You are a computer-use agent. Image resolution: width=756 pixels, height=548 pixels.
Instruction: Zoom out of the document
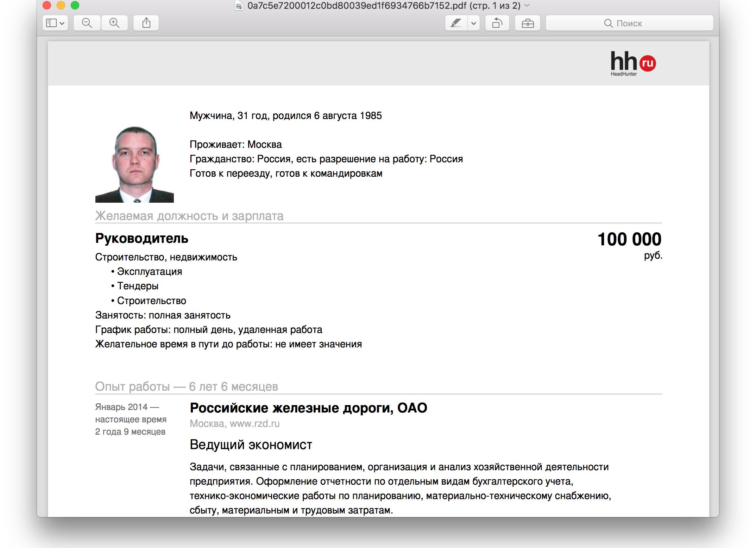pos(87,23)
